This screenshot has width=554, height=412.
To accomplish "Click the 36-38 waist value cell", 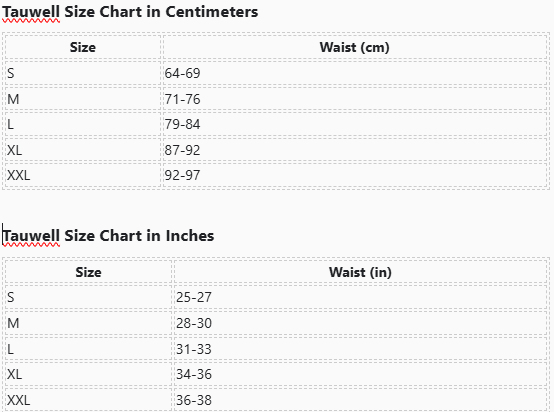I will pyautogui.click(x=360, y=400).
